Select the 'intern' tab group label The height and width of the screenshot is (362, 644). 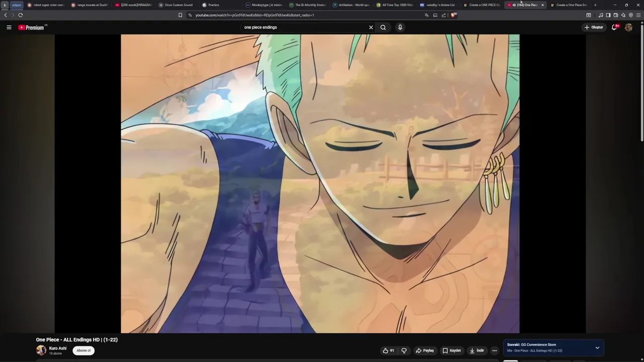click(x=17, y=5)
